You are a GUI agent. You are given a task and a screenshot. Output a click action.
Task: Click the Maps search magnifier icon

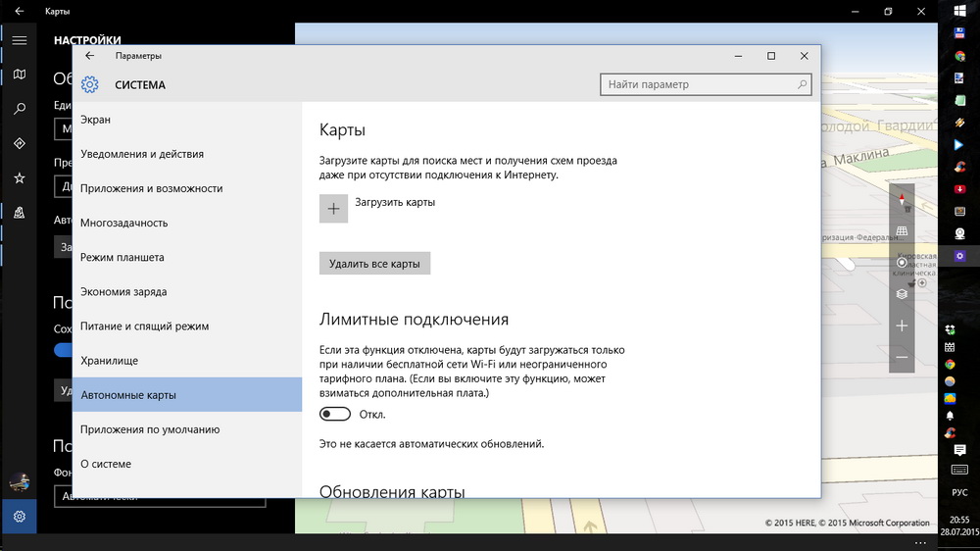[19, 109]
